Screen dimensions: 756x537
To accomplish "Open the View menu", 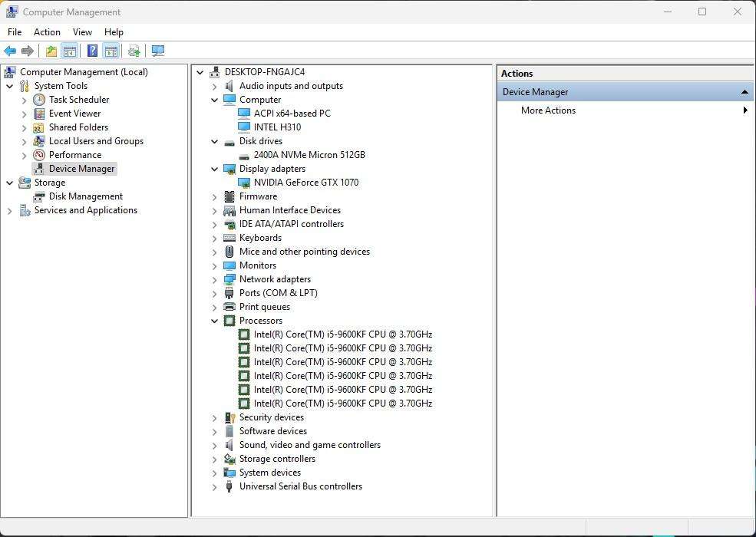I will click(82, 32).
